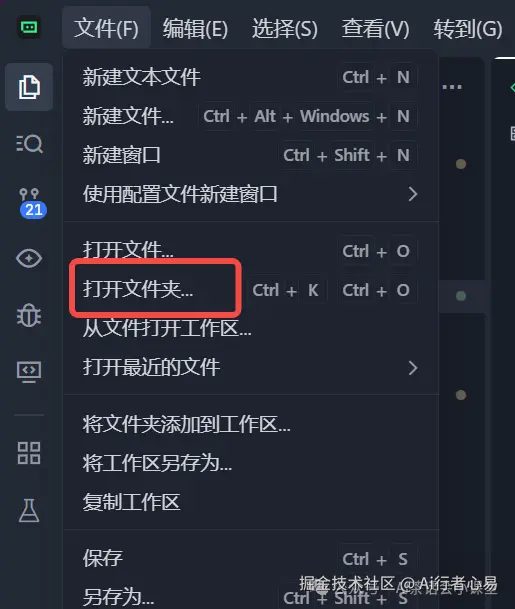Open the 选择(S) menu

(285, 28)
